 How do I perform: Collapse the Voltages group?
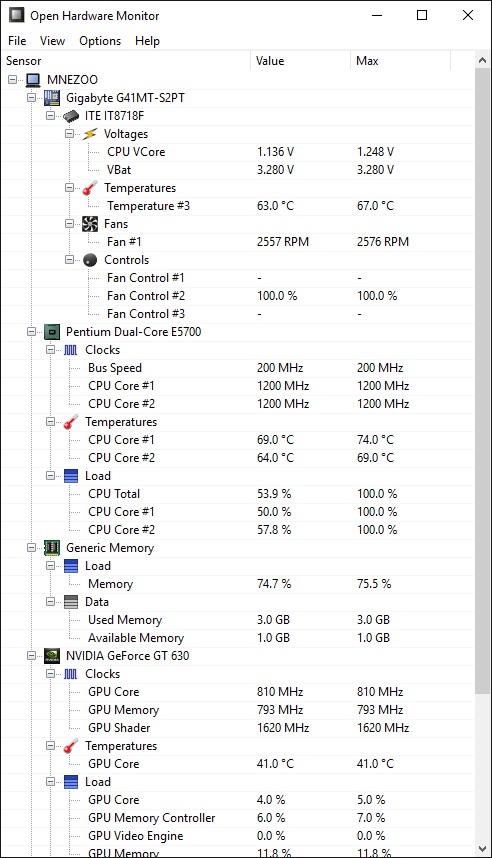70,134
